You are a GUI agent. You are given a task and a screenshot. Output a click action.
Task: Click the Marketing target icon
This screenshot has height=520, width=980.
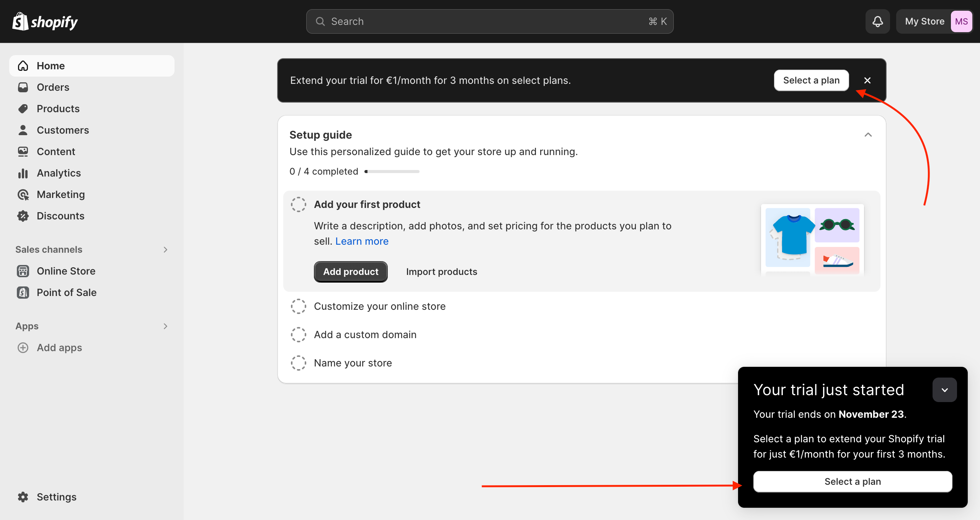[23, 195]
